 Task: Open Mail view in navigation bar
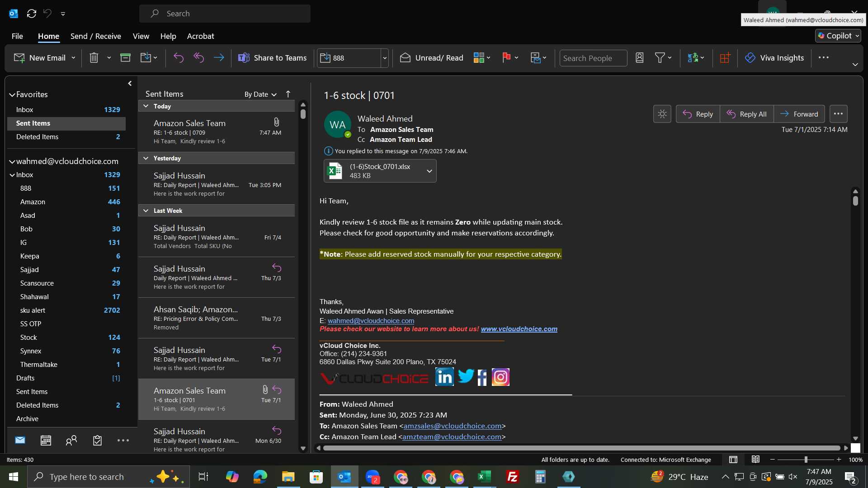(x=20, y=440)
